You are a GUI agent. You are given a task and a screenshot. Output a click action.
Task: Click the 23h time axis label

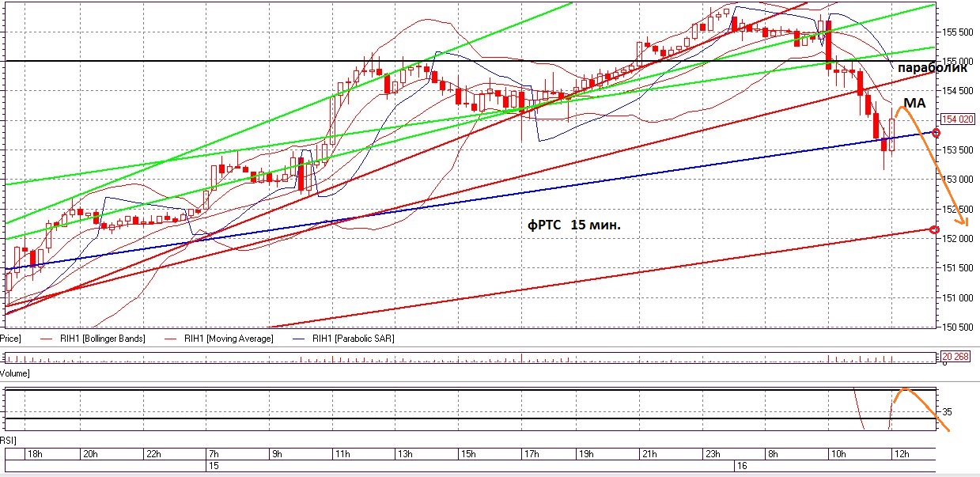point(712,454)
